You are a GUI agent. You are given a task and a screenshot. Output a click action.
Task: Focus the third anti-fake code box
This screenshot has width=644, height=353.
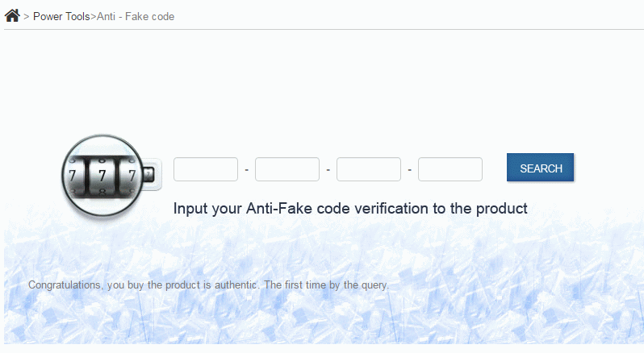pyautogui.click(x=369, y=169)
